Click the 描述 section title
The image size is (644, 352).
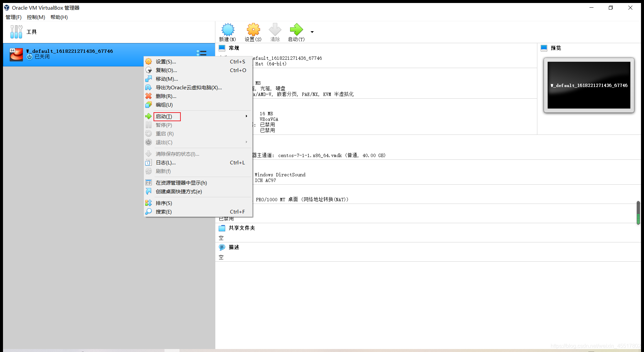234,247
